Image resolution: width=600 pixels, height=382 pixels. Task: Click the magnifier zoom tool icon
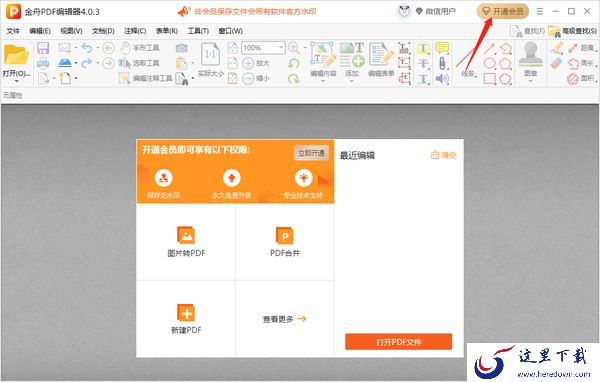[x=293, y=48]
